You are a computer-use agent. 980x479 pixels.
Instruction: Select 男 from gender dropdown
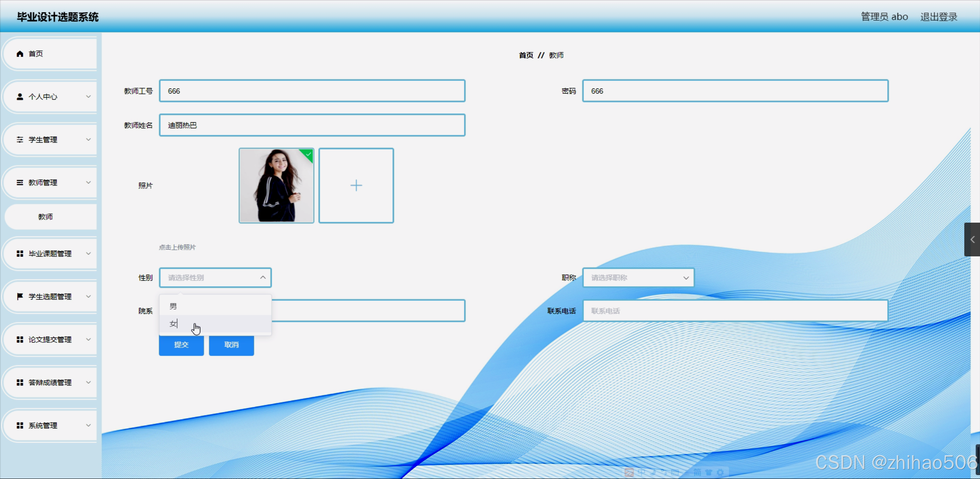tap(173, 306)
